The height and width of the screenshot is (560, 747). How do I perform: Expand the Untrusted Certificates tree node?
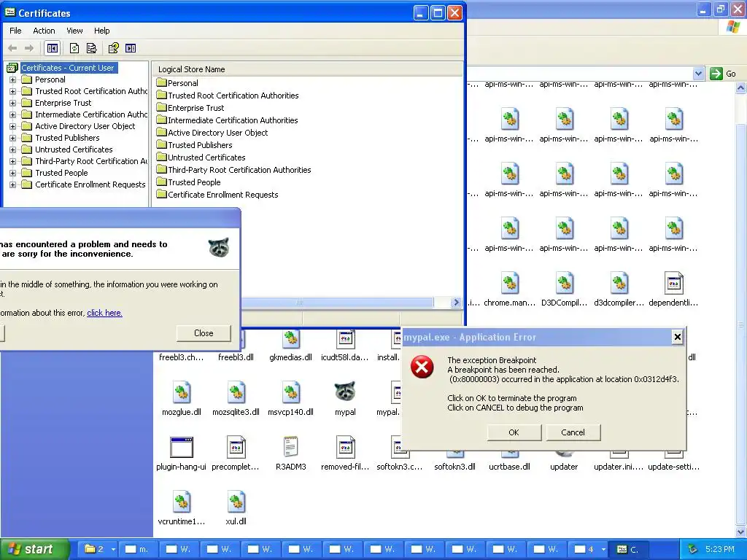click(x=13, y=149)
